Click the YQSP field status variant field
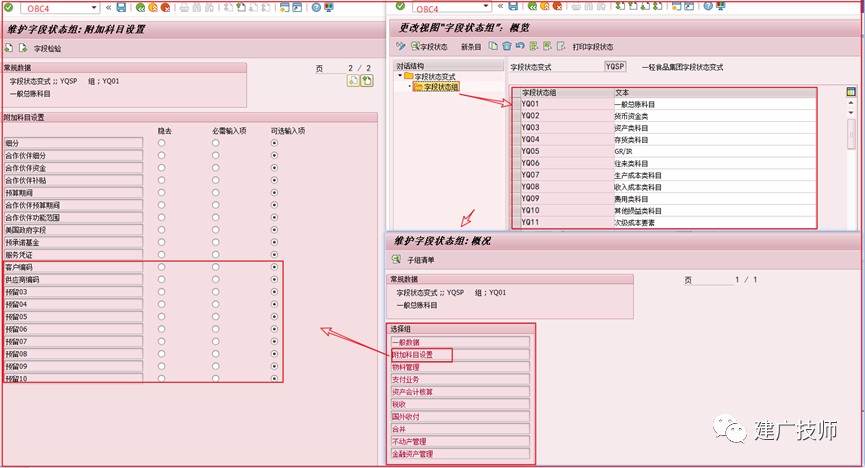The image size is (865, 468). [615, 66]
